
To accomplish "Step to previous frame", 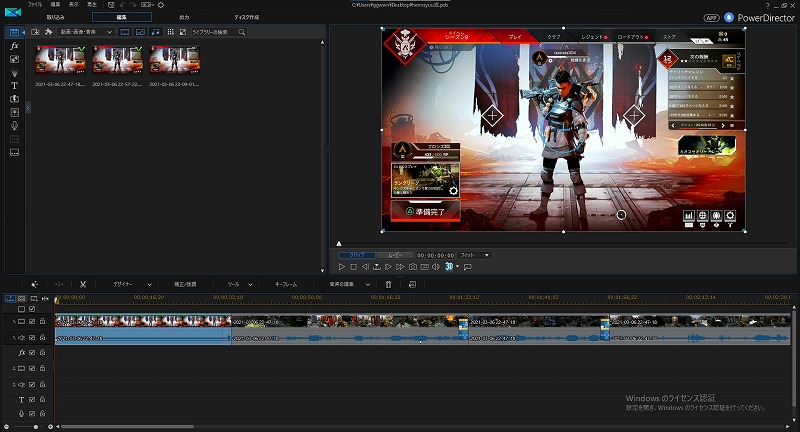I will [x=365, y=267].
